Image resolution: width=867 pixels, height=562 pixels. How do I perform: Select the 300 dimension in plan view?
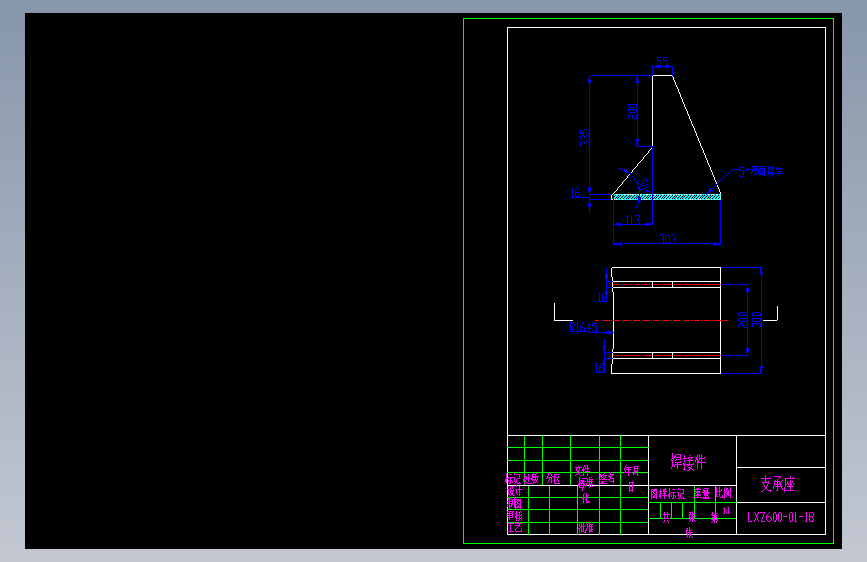[x=756, y=319]
